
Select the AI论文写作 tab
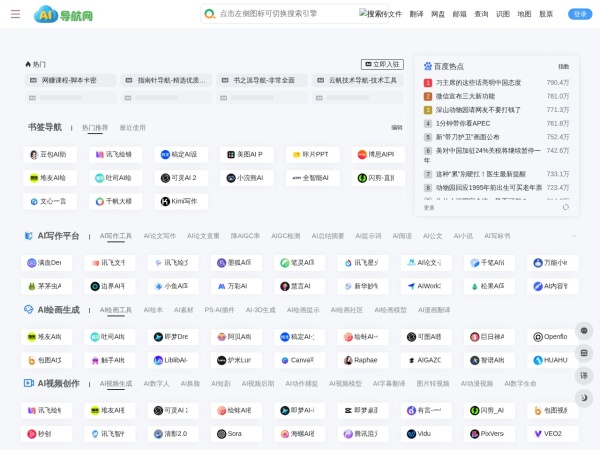click(160, 236)
